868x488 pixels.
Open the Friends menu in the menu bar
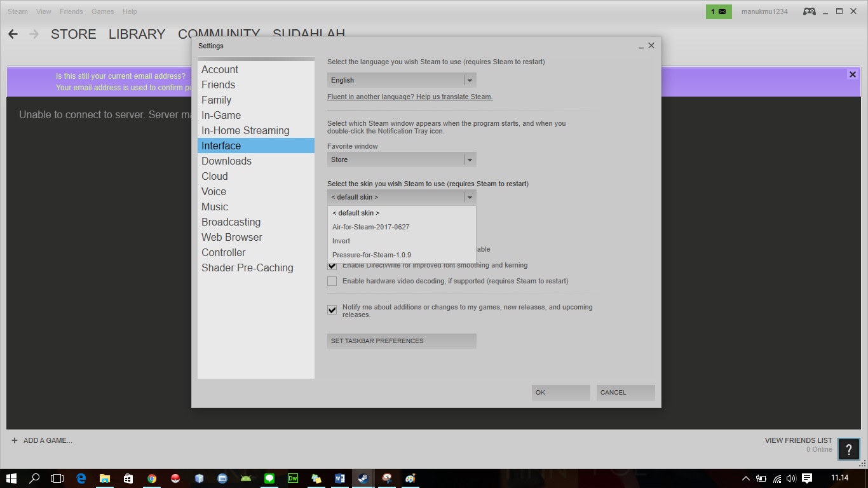[71, 11]
